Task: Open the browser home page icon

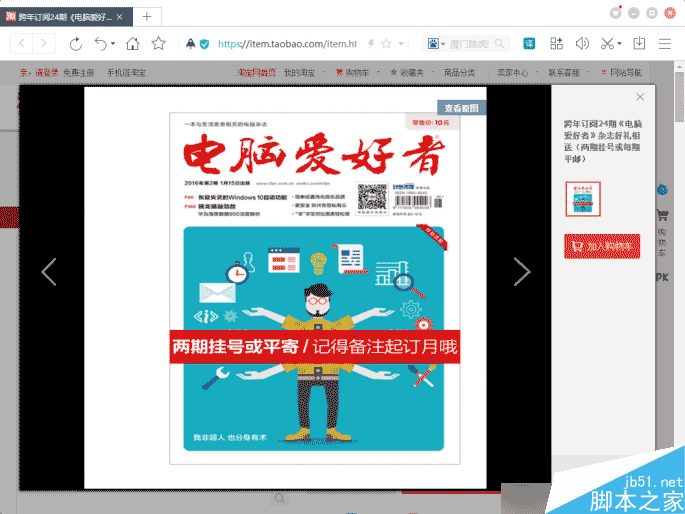Action: [132, 44]
